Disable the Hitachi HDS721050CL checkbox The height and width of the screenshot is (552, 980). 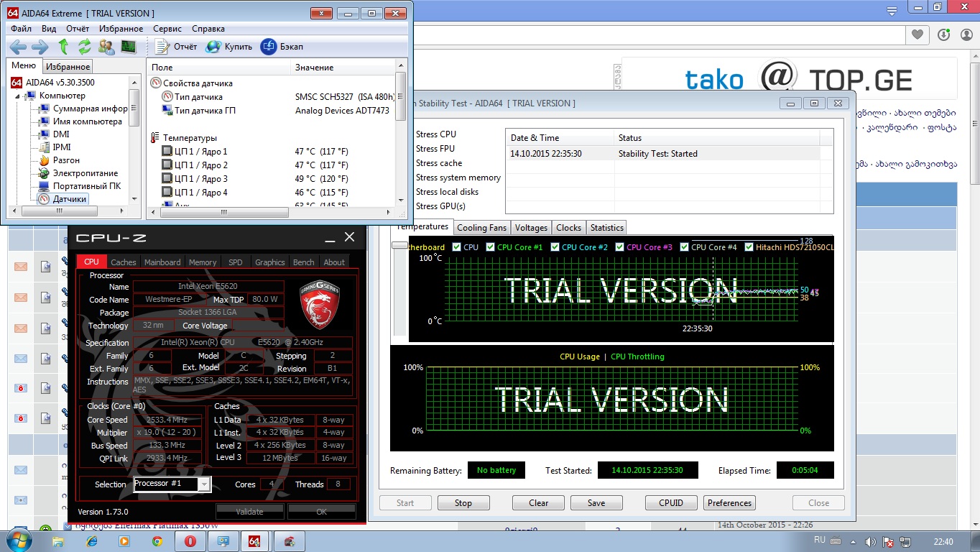(749, 247)
